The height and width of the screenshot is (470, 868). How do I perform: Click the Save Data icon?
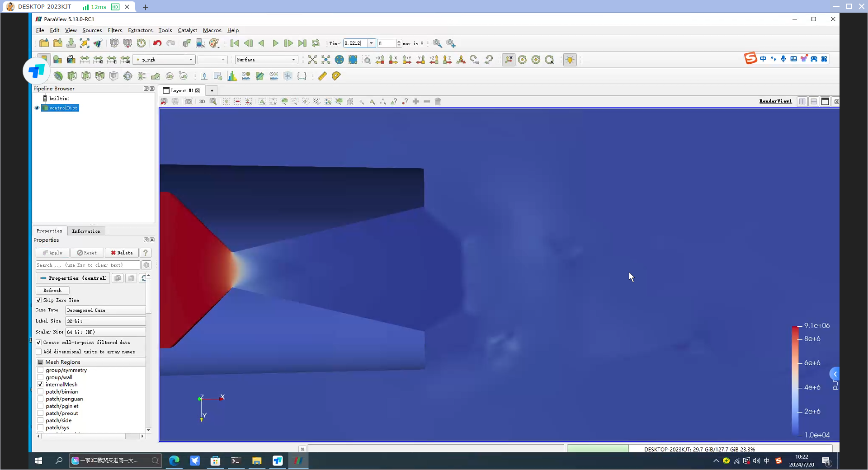[x=71, y=43]
